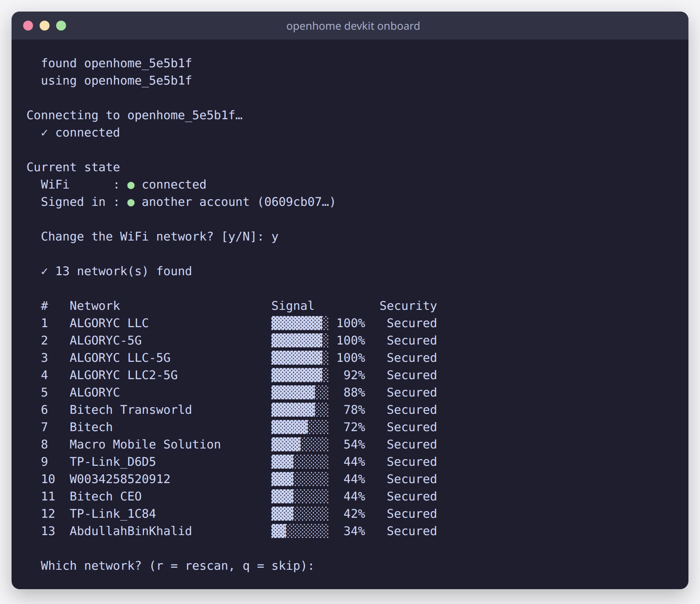The width and height of the screenshot is (700, 604).
Task: Select network name 'Bitech Transworld'
Action: point(130,410)
